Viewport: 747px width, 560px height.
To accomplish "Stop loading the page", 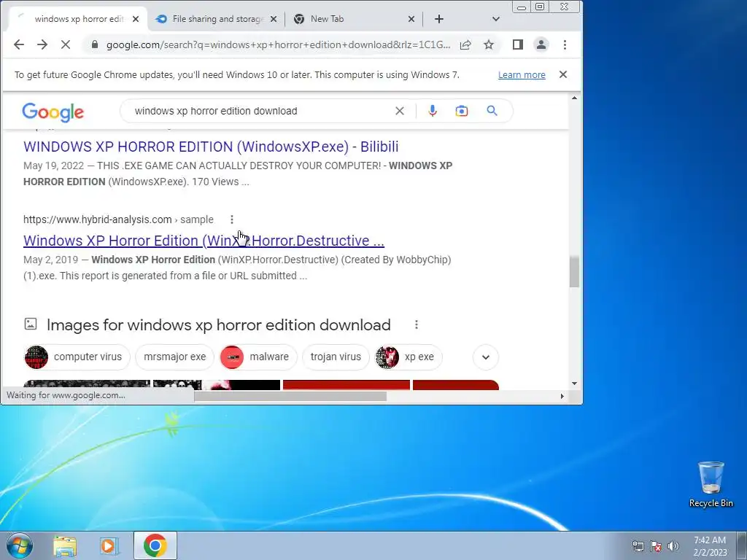I will coord(66,44).
